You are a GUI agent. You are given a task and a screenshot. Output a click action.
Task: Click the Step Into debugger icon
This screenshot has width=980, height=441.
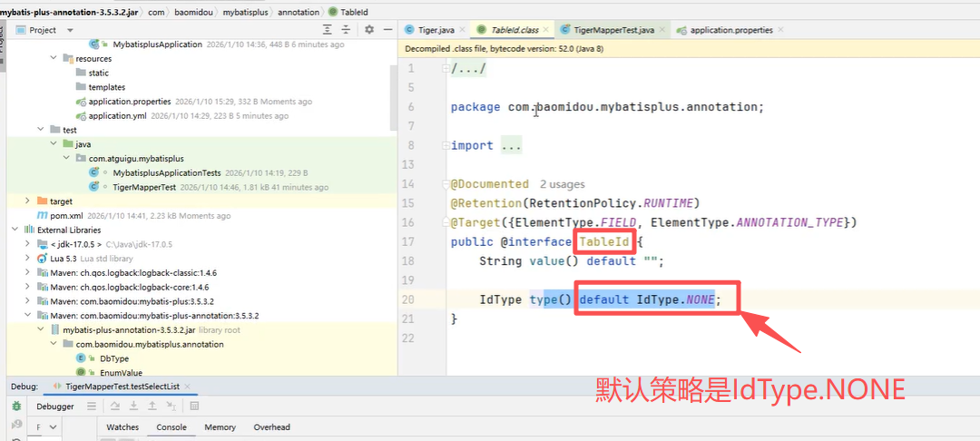coord(133,406)
